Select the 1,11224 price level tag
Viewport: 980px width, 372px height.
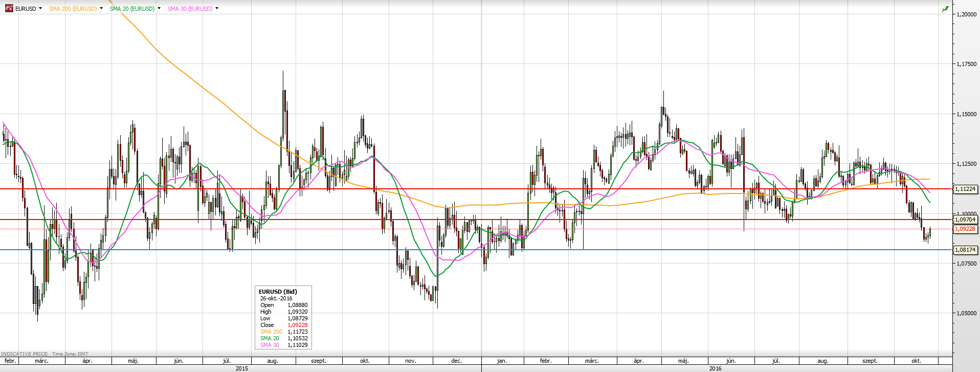(x=965, y=189)
